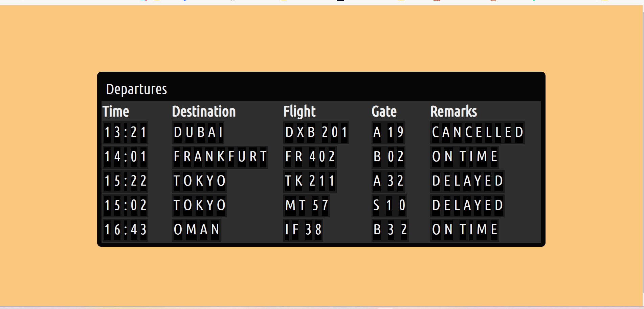Image resolution: width=644 pixels, height=309 pixels.
Task: Select the 13:21 departure time
Action: 126,133
